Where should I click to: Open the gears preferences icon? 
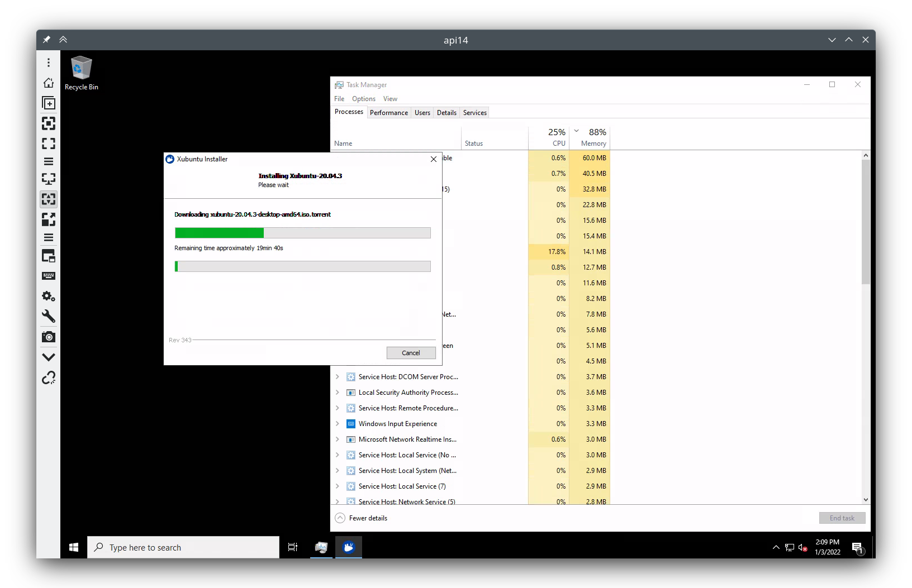(49, 296)
